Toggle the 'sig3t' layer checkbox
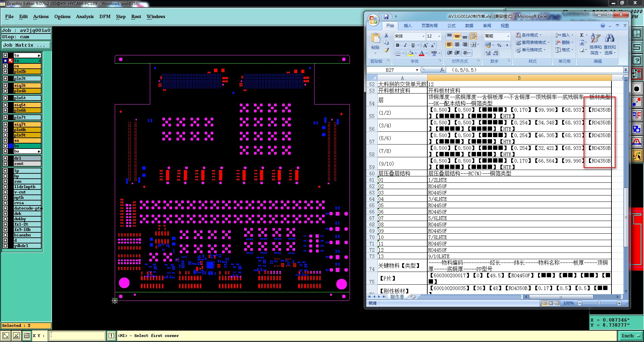644x342 pixels. 5,85
